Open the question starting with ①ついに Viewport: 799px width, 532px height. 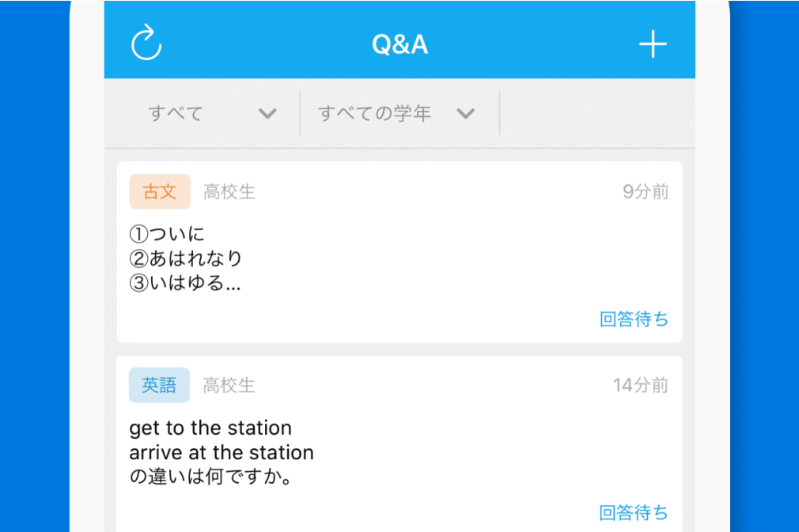pyautogui.click(x=167, y=234)
